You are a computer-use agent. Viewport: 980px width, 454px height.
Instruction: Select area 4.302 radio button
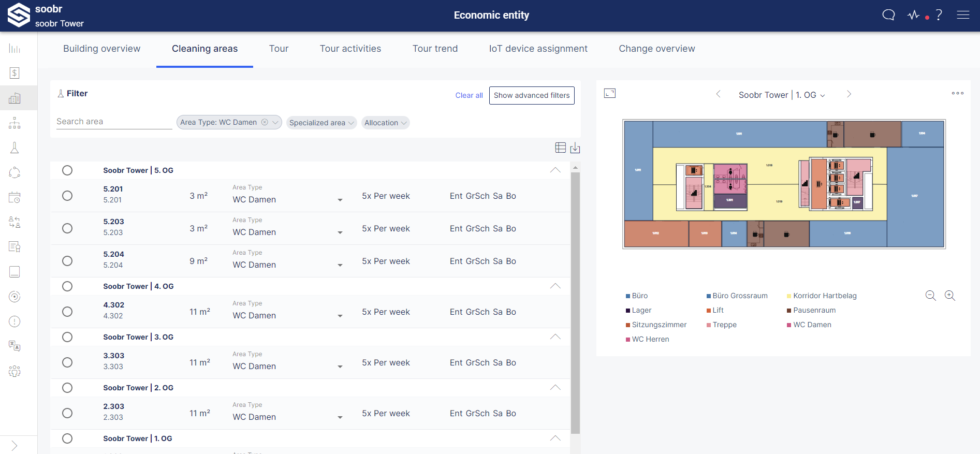[x=67, y=312]
